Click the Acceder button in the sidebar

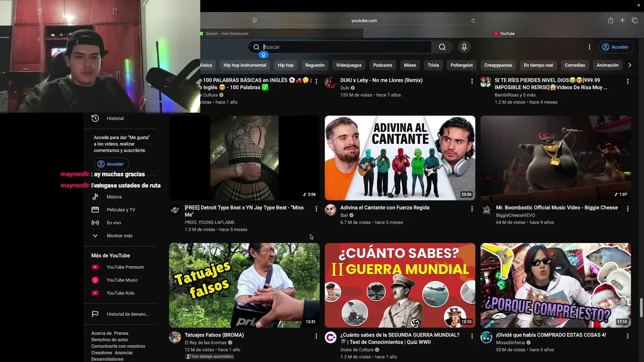[111, 164]
